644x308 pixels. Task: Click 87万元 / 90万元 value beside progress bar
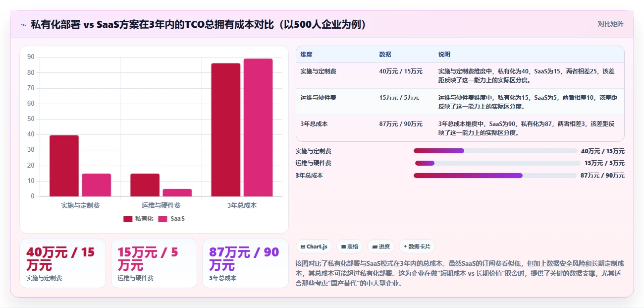tap(602, 176)
